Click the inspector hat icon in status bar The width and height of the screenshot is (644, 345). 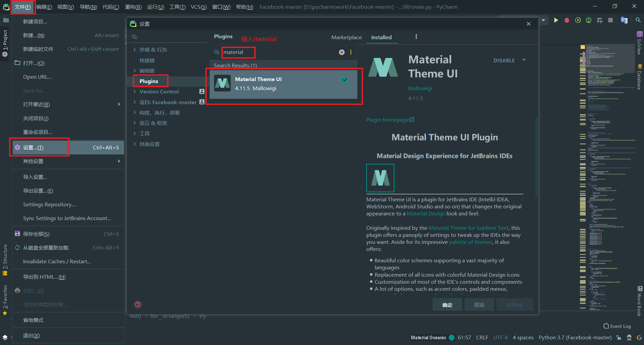tap(629, 338)
